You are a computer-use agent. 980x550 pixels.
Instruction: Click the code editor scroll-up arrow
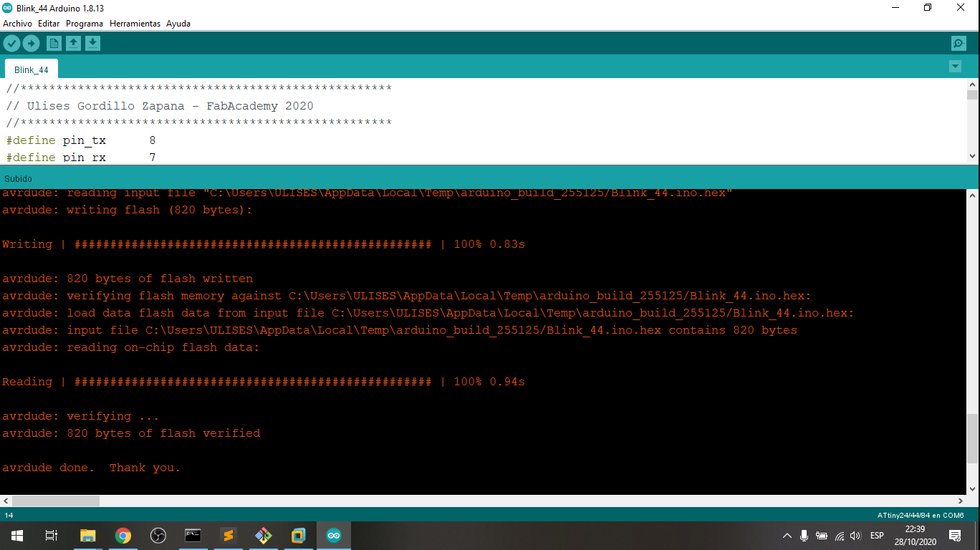click(x=972, y=85)
